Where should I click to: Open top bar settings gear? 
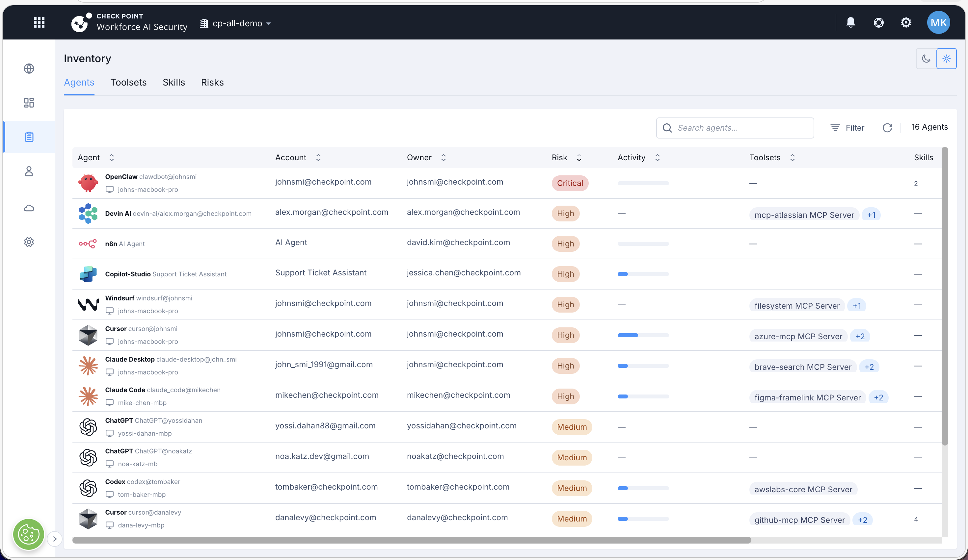tap(906, 23)
